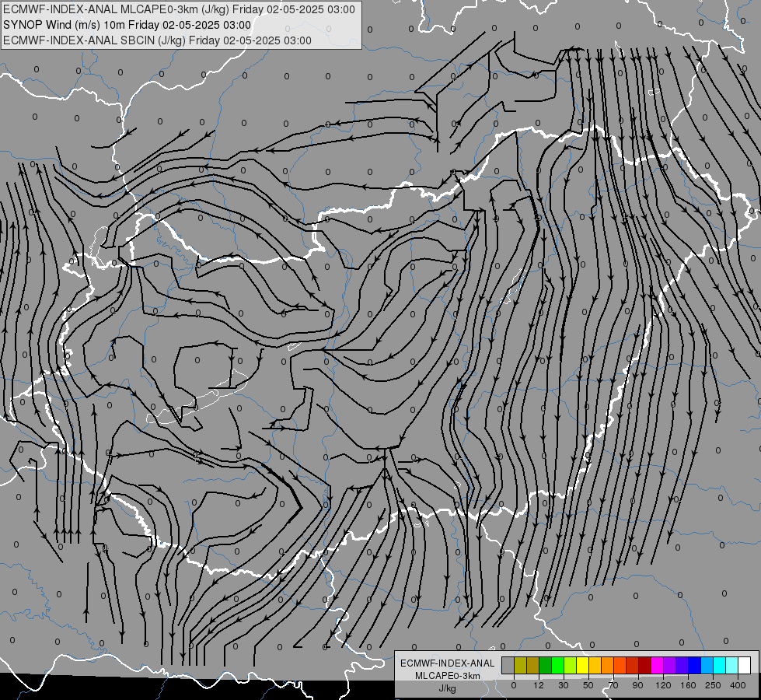
Task: Click legend scale value 50
Action: [x=588, y=685]
